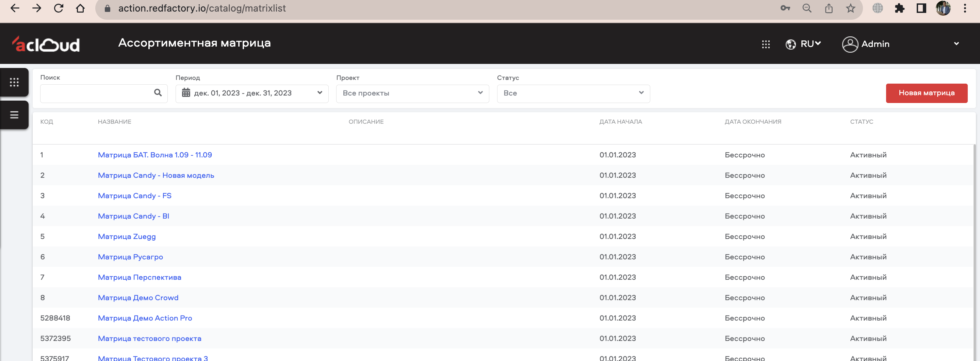This screenshot has height=361, width=980.
Task: Open the sidebar hamburger menu
Action: tap(14, 115)
